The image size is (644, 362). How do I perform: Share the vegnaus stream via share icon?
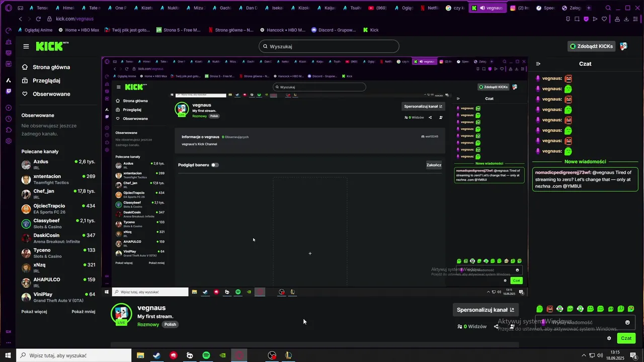[x=496, y=326]
